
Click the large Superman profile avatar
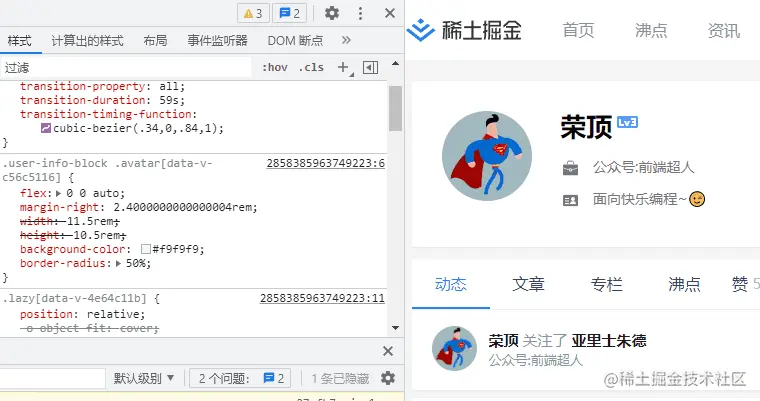[487, 156]
